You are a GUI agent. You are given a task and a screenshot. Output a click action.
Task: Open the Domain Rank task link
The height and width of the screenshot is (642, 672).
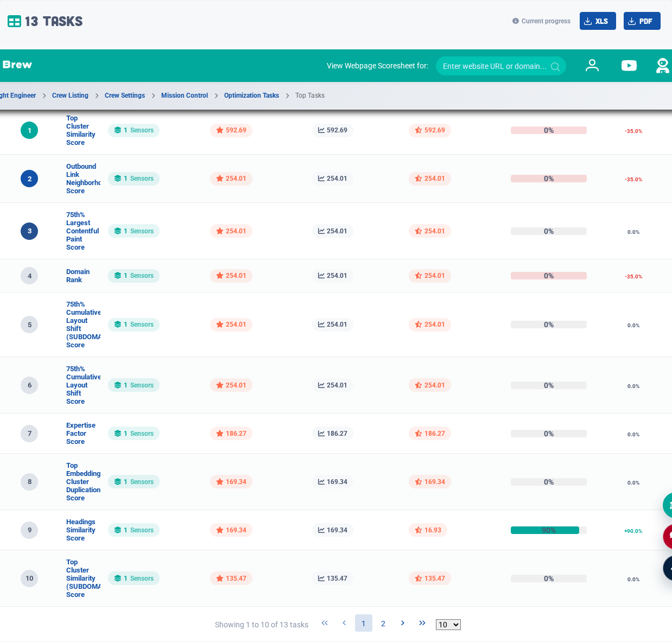pyautogui.click(x=78, y=276)
